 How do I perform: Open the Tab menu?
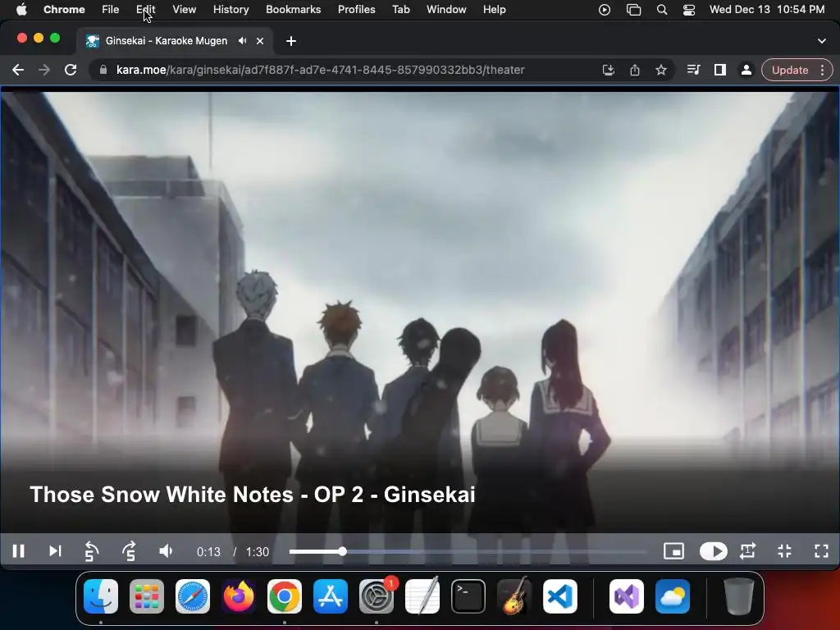coord(400,9)
